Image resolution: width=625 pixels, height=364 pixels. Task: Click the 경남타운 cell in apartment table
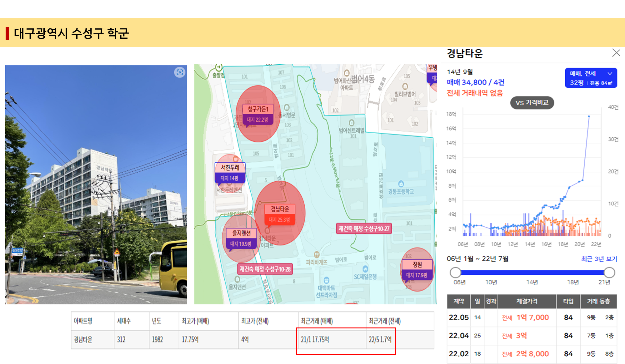coord(92,339)
